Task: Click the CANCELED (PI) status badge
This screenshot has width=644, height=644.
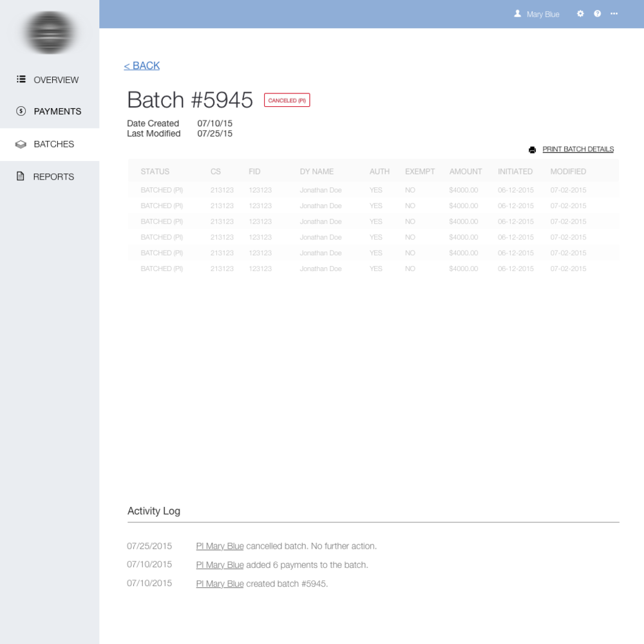Action: coord(287,100)
